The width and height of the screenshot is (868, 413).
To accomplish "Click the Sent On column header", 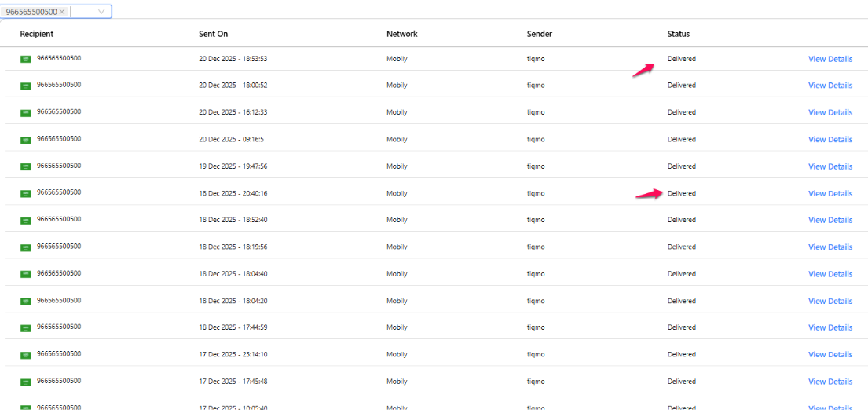I will pos(213,34).
